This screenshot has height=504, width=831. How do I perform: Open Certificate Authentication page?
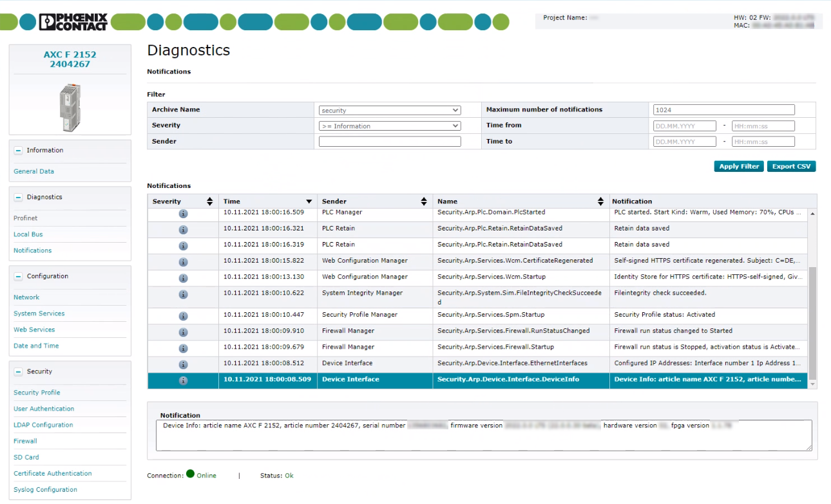[x=53, y=473]
